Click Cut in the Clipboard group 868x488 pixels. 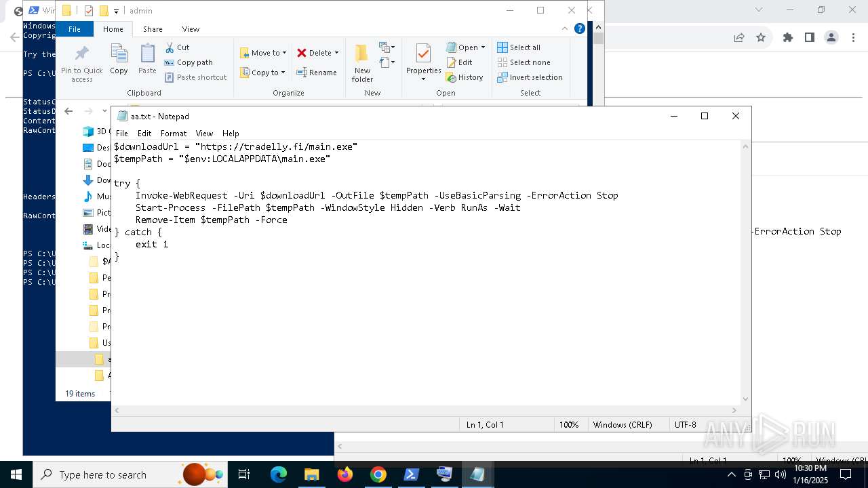tap(178, 47)
